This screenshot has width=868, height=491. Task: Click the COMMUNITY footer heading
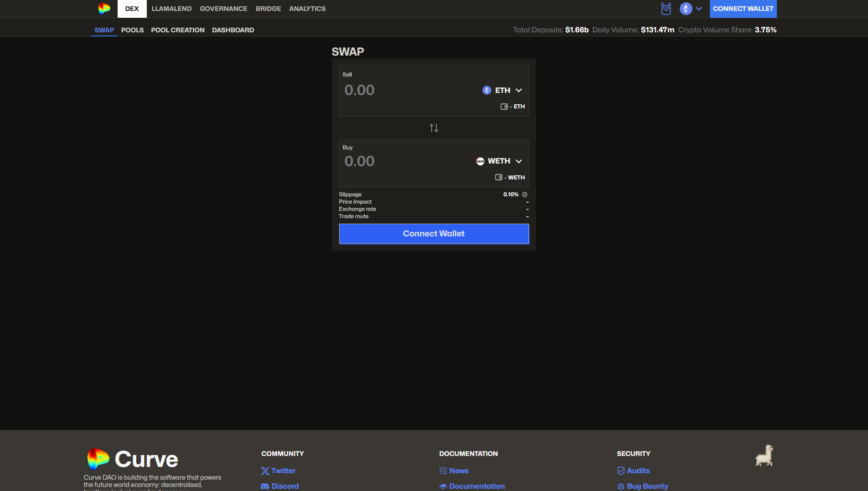click(283, 454)
